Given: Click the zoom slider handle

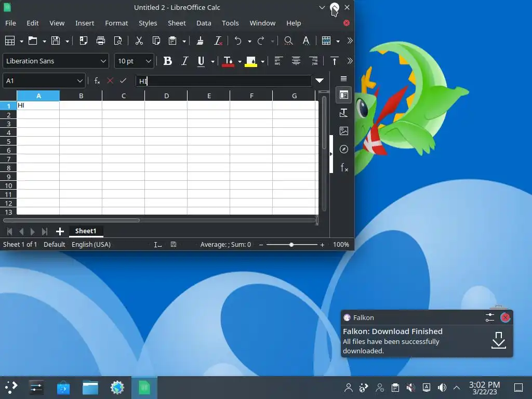Looking at the screenshot, I should (x=291, y=245).
